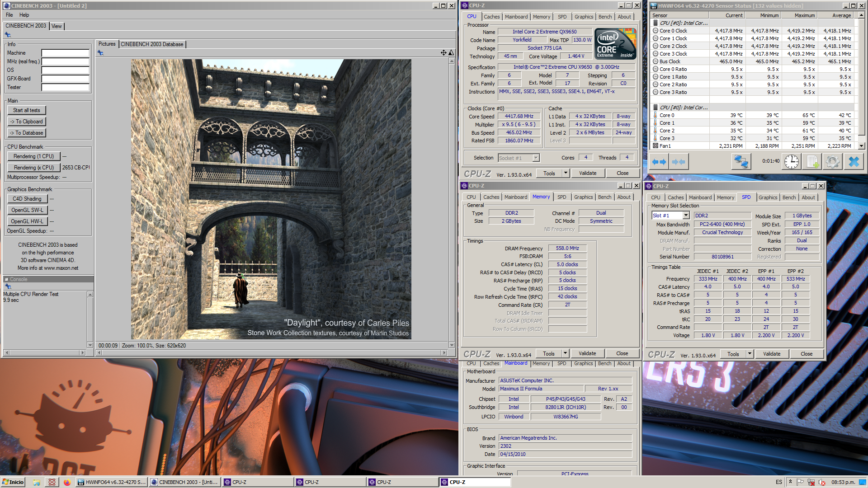
Task: Click Bus Clock gauge icon in HWiNFO
Action: 656,61
